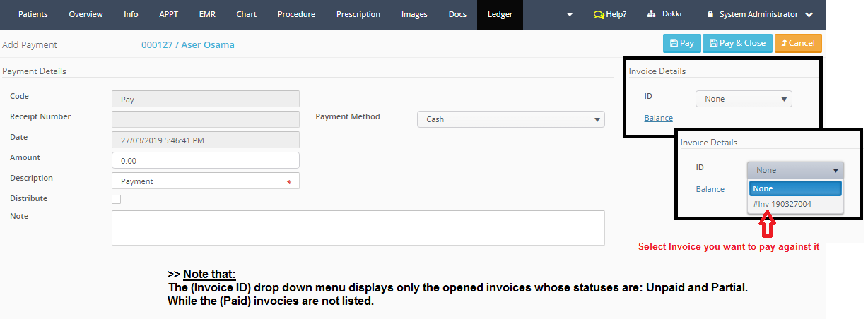Click the Help chat bubble icon
Viewport: 868px width, 319px height.
click(x=599, y=15)
